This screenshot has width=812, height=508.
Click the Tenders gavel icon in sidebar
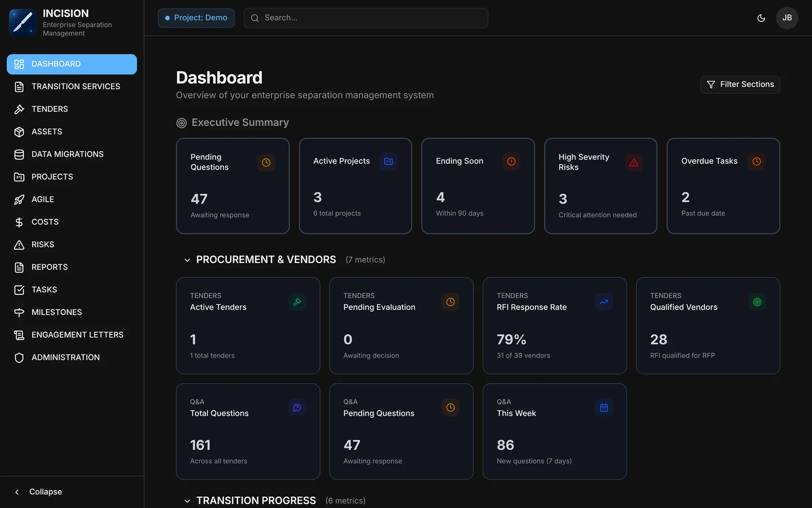[19, 109]
